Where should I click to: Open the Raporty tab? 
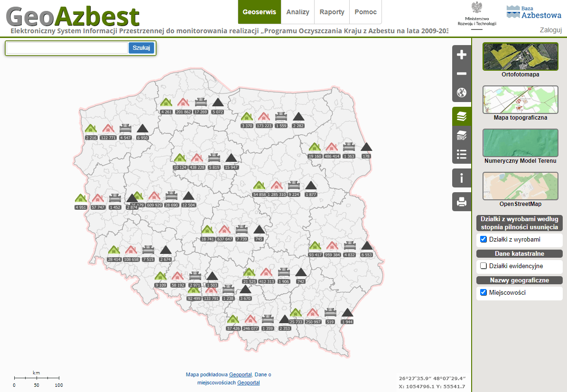[332, 12]
